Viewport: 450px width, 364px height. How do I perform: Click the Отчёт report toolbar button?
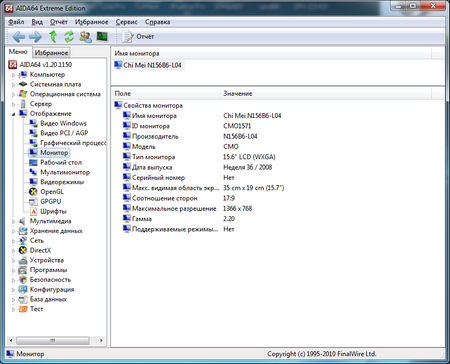click(138, 37)
